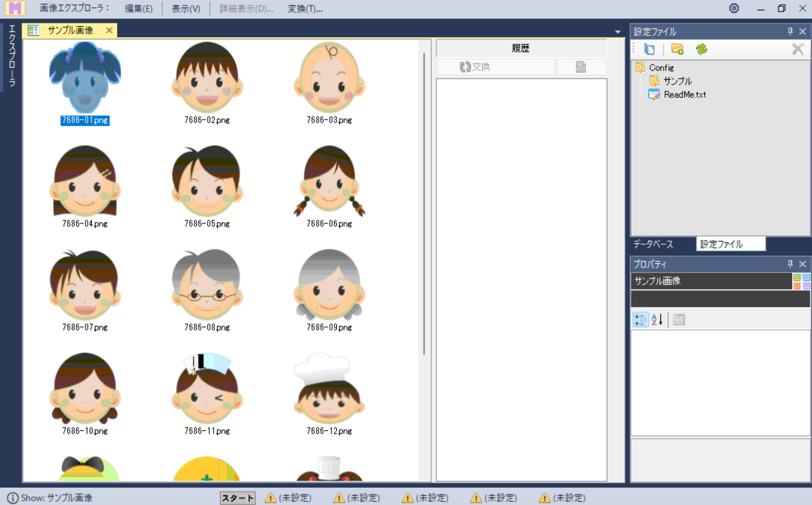The width and height of the screenshot is (812, 505).
Task: Click the 履歴 header button
Action: click(x=521, y=48)
